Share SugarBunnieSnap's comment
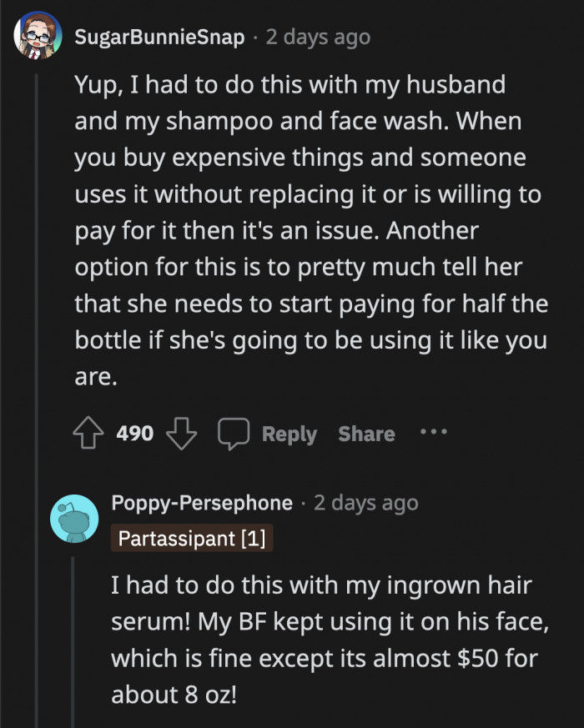The image size is (584, 728). (366, 434)
